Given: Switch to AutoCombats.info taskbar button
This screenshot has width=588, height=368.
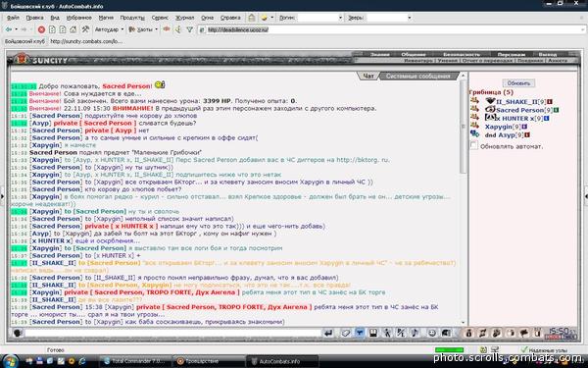Looking at the screenshot, I should pos(282,361).
